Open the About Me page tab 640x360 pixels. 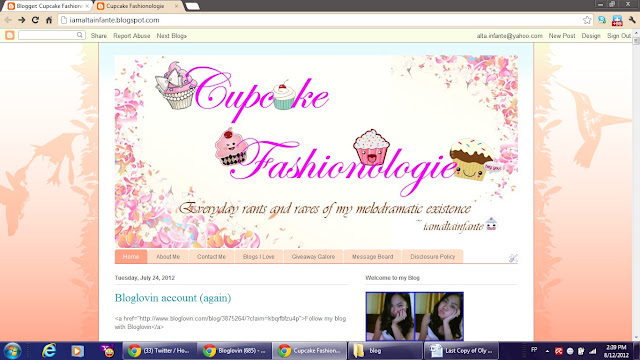168,257
